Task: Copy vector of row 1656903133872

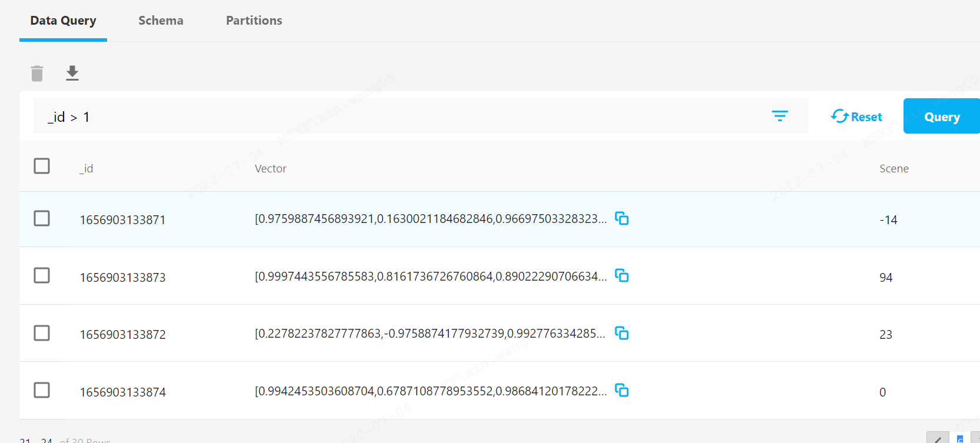Action: (x=622, y=333)
